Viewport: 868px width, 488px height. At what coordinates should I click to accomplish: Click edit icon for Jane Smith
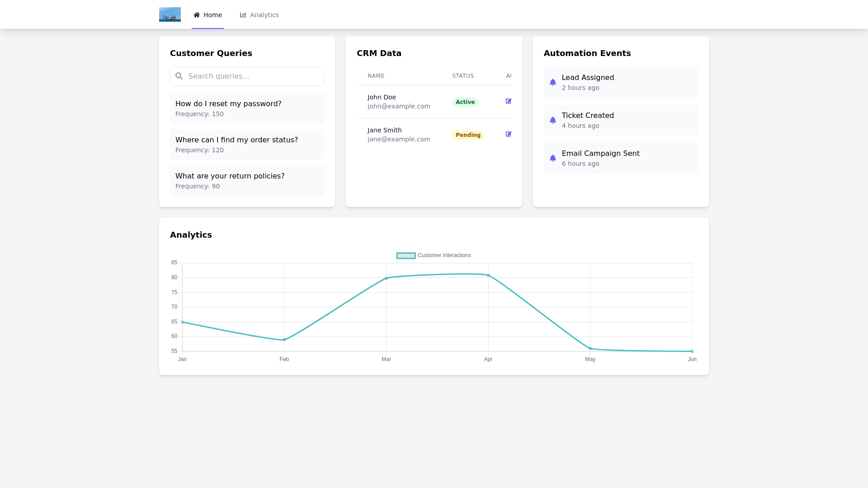pos(509,134)
